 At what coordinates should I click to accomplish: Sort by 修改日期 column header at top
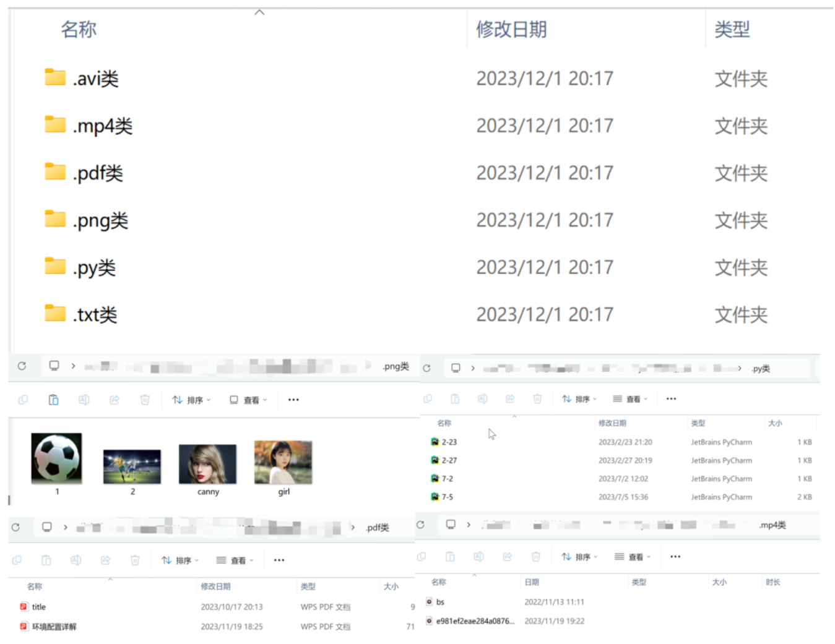point(511,29)
